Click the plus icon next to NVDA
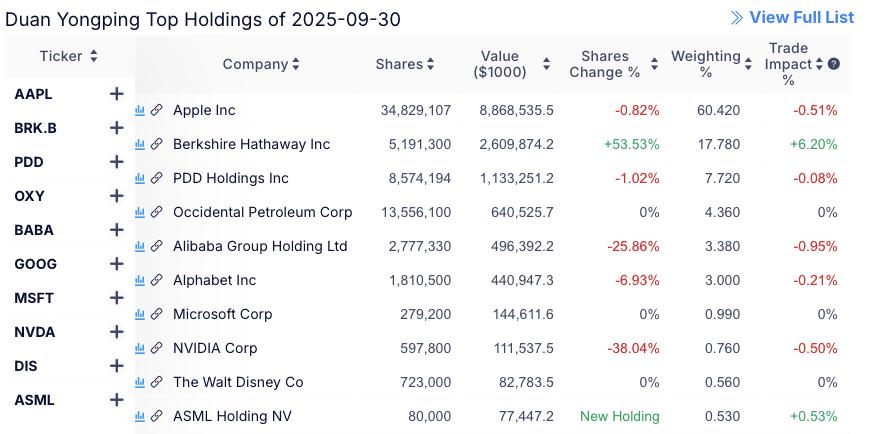The height and width of the screenshot is (434, 869). [x=116, y=332]
